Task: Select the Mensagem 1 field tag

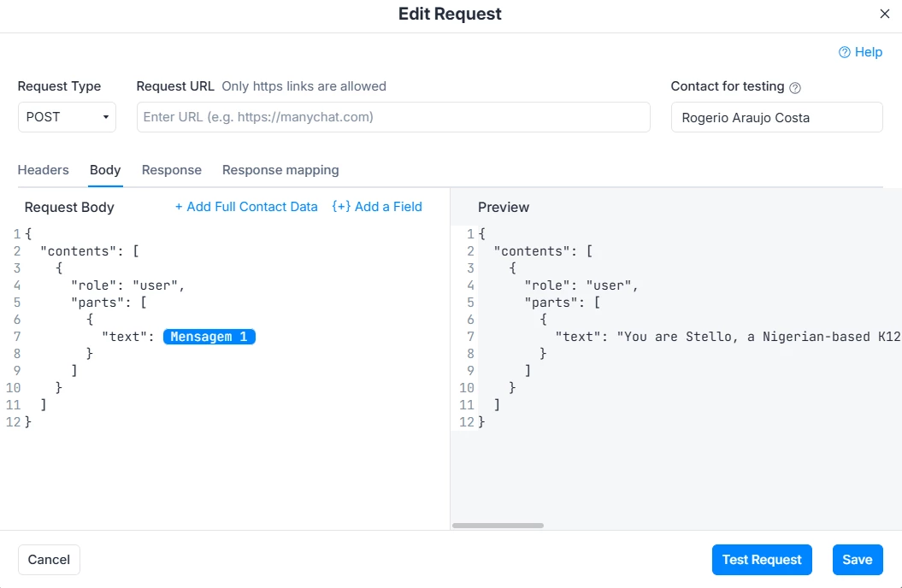Action: 209,337
